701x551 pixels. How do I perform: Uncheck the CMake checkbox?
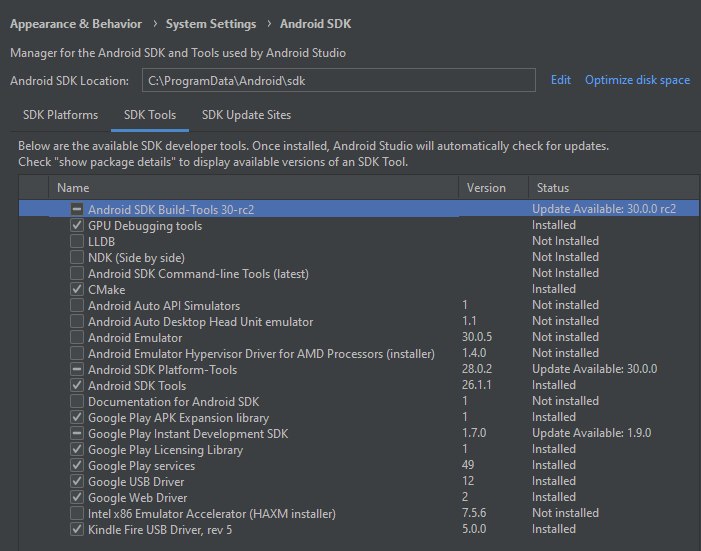pos(77,289)
